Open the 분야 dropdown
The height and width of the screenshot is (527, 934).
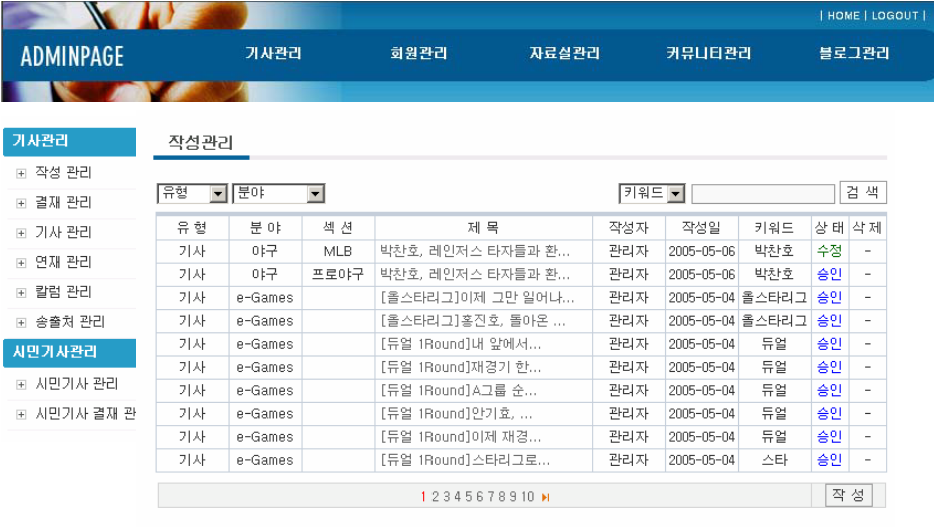pyautogui.click(x=315, y=194)
